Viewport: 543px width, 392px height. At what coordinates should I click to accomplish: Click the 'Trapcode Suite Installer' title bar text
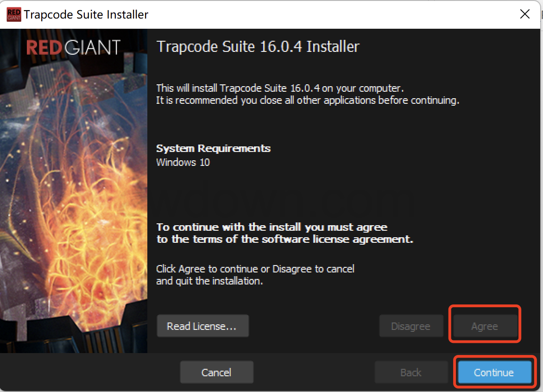tap(86, 14)
